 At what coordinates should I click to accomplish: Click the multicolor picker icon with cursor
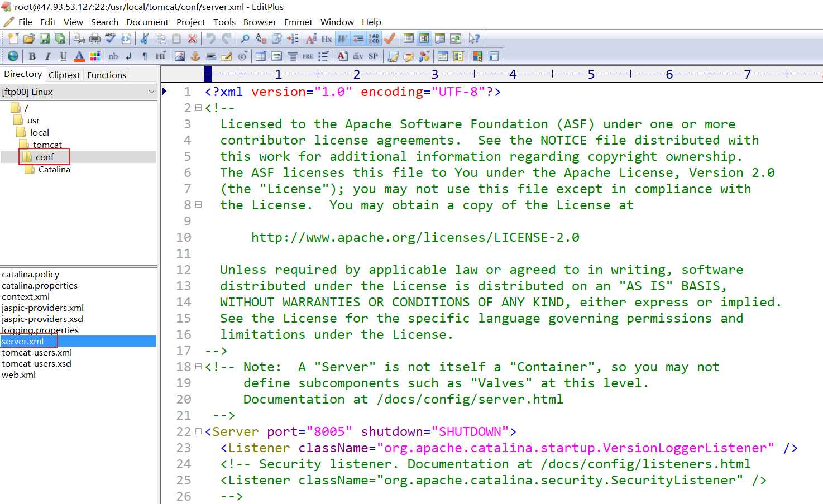477,56
